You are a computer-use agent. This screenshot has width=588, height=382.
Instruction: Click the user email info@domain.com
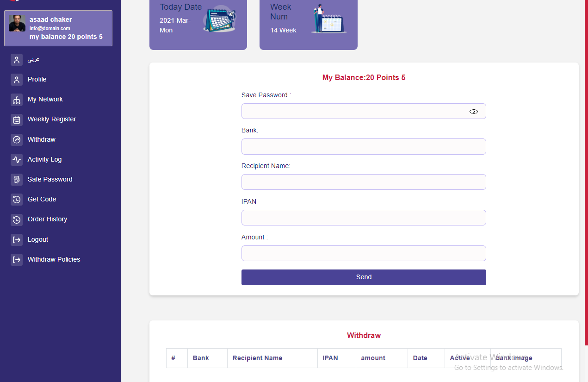[50, 28]
